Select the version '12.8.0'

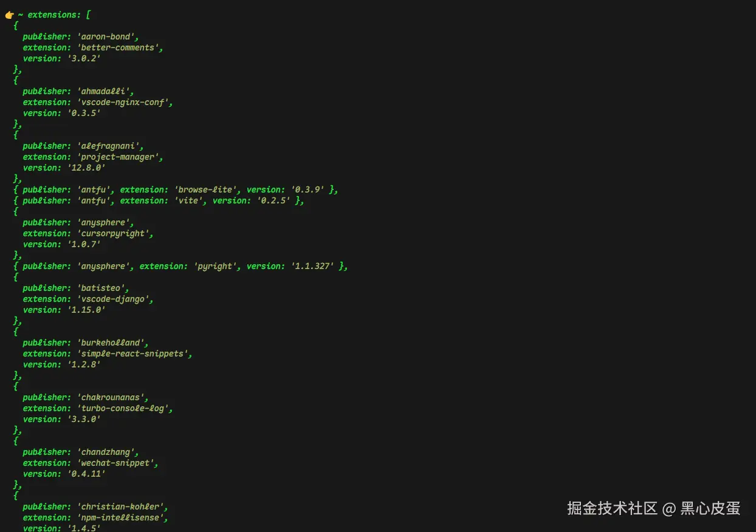click(x=86, y=168)
